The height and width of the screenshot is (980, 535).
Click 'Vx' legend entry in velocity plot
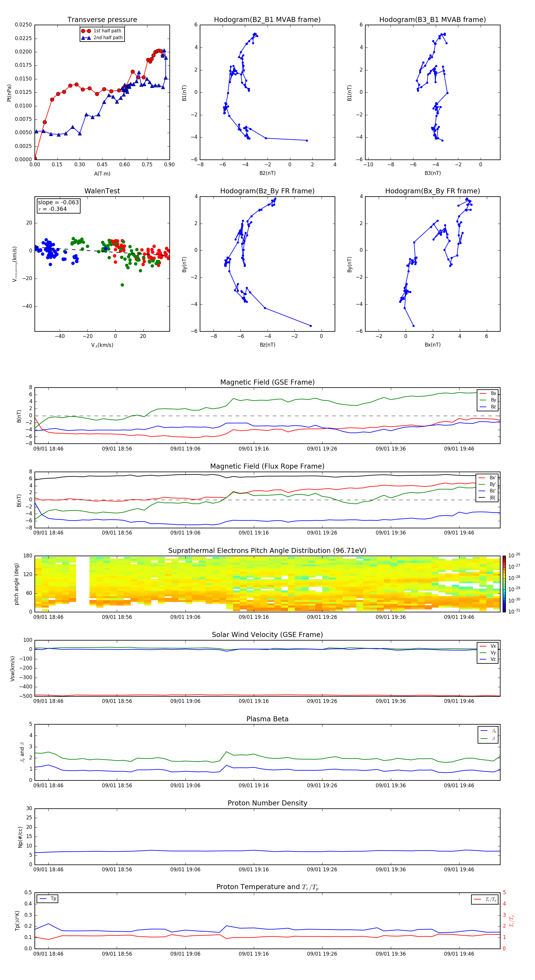tap(488, 646)
